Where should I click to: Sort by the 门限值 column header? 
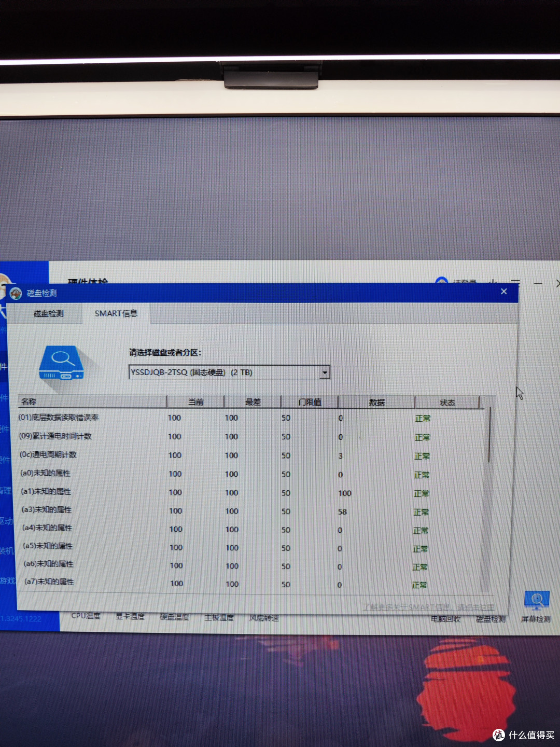pos(310,402)
